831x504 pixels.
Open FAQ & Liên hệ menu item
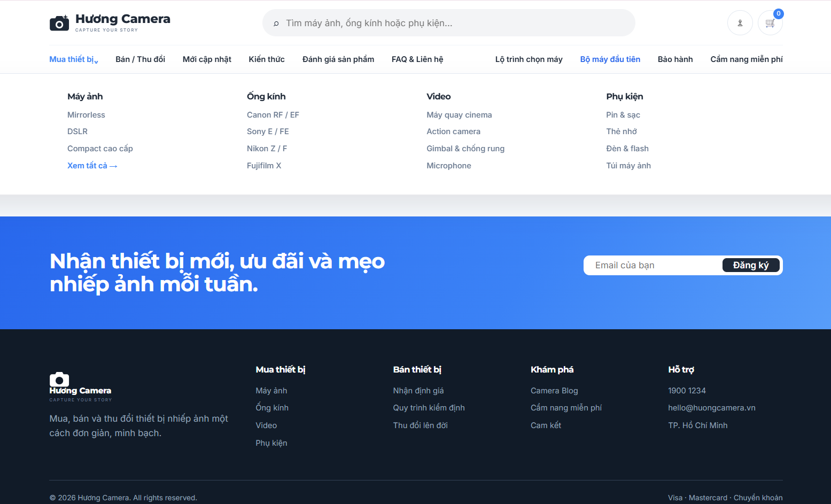pyautogui.click(x=417, y=59)
